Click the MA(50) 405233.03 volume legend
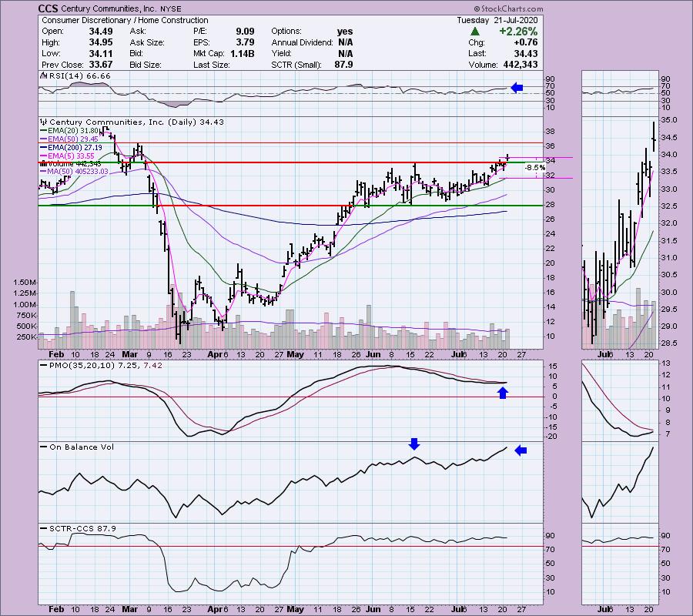Image resolution: width=693 pixels, height=616 pixels. point(74,172)
